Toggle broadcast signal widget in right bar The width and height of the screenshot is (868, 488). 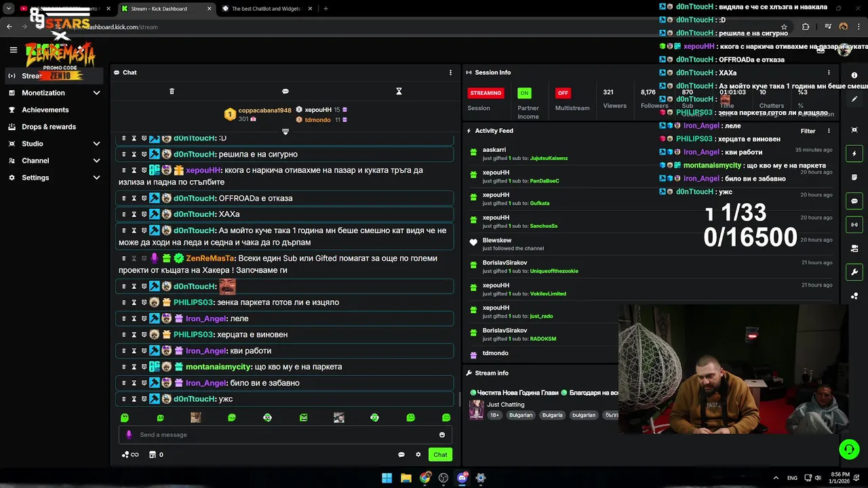click(x=854, y=224)
